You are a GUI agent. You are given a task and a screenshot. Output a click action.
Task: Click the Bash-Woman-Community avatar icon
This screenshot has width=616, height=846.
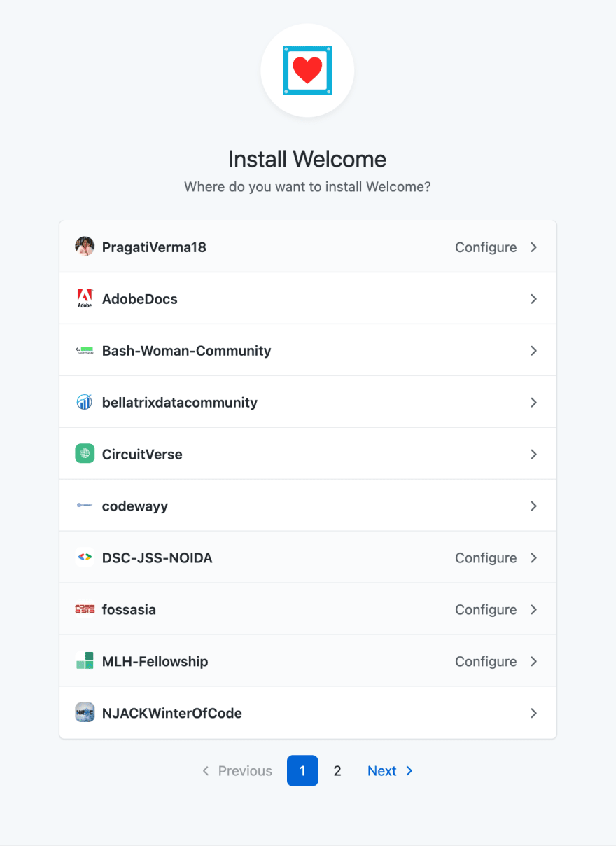tap(85, 350)
